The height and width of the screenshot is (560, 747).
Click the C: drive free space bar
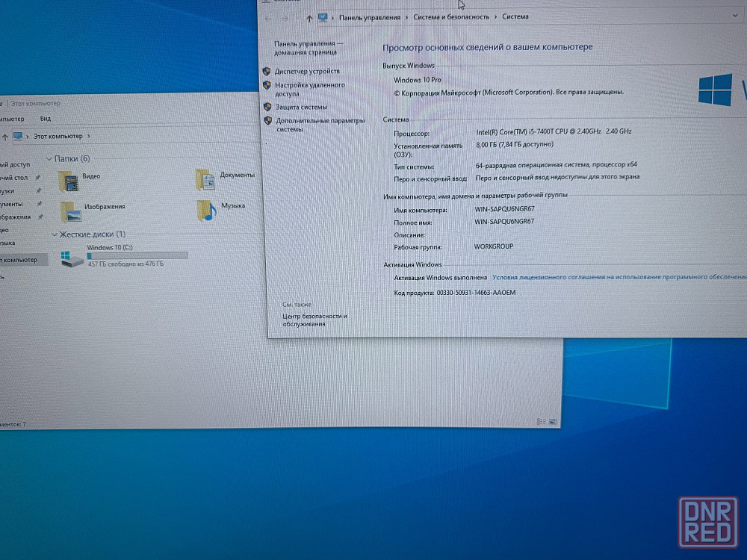coord(137,255)
